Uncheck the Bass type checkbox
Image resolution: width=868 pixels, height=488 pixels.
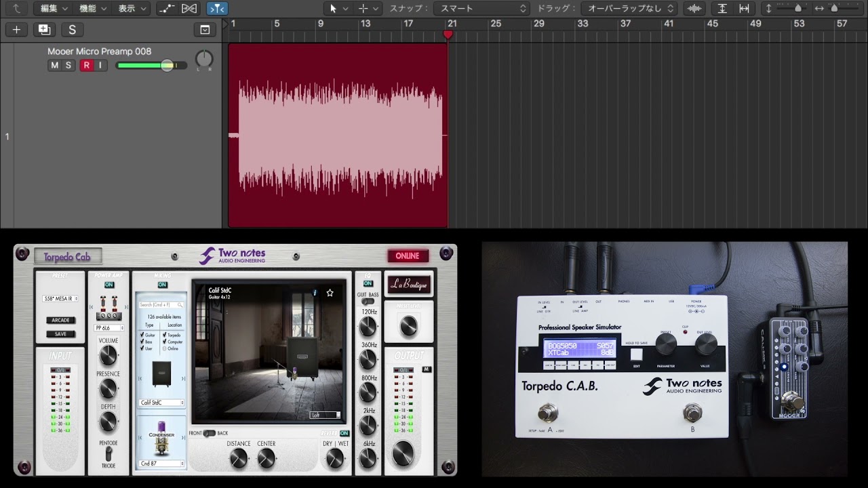(142, 342)
